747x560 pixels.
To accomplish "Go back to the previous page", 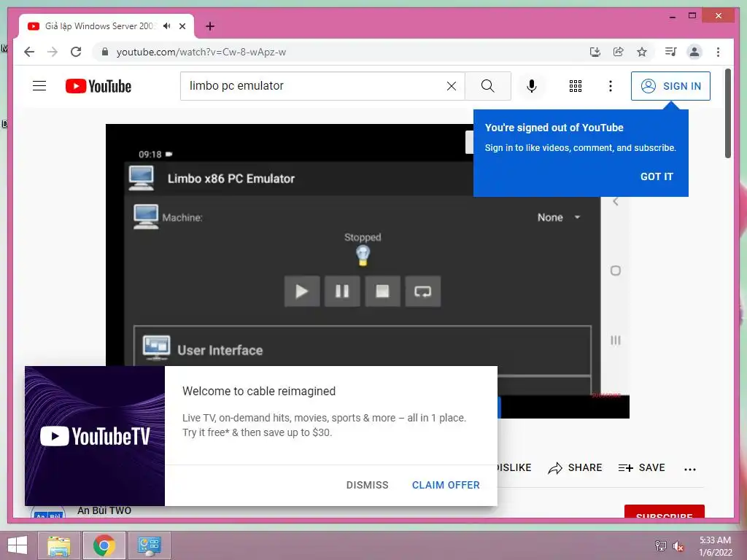I will [29, 52].
